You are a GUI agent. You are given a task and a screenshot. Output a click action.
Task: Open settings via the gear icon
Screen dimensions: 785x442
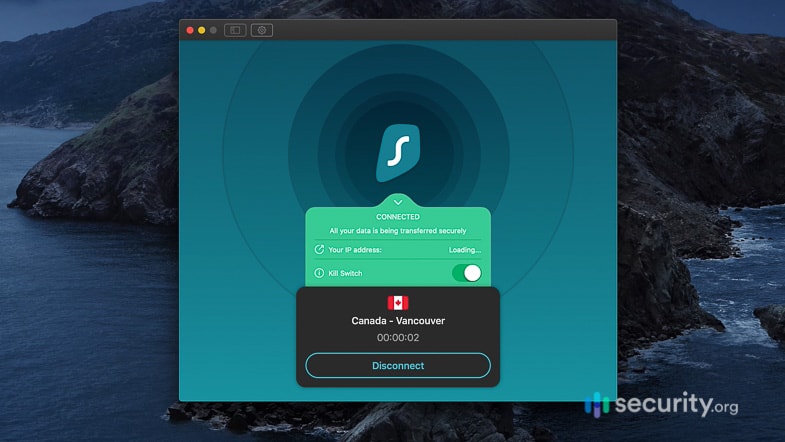click(262, 30)
